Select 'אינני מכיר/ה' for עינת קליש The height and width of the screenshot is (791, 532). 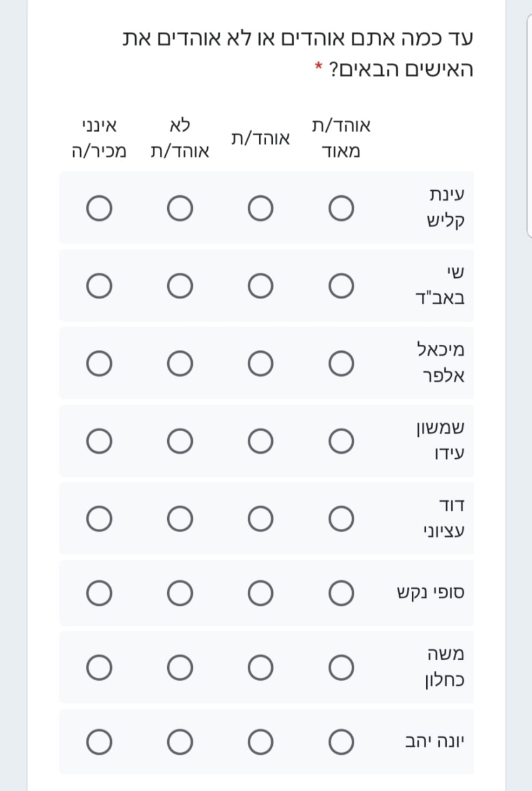(x=99, y=208)
